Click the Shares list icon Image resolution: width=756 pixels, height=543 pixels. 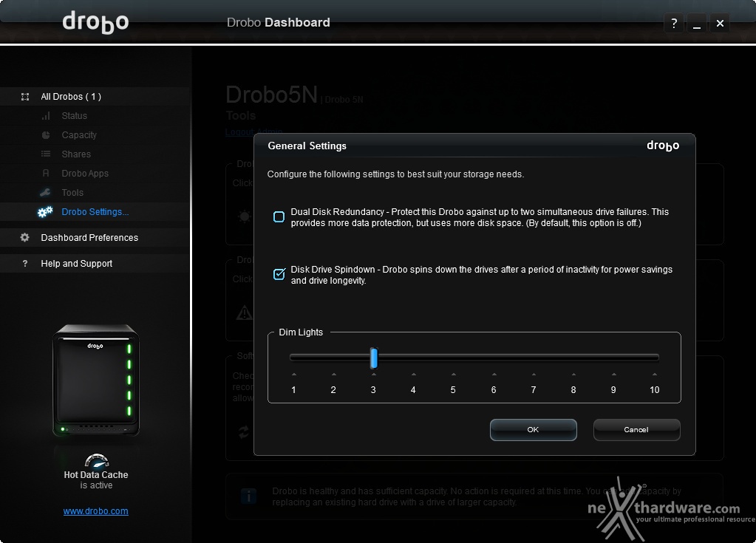tap(46, 154)
